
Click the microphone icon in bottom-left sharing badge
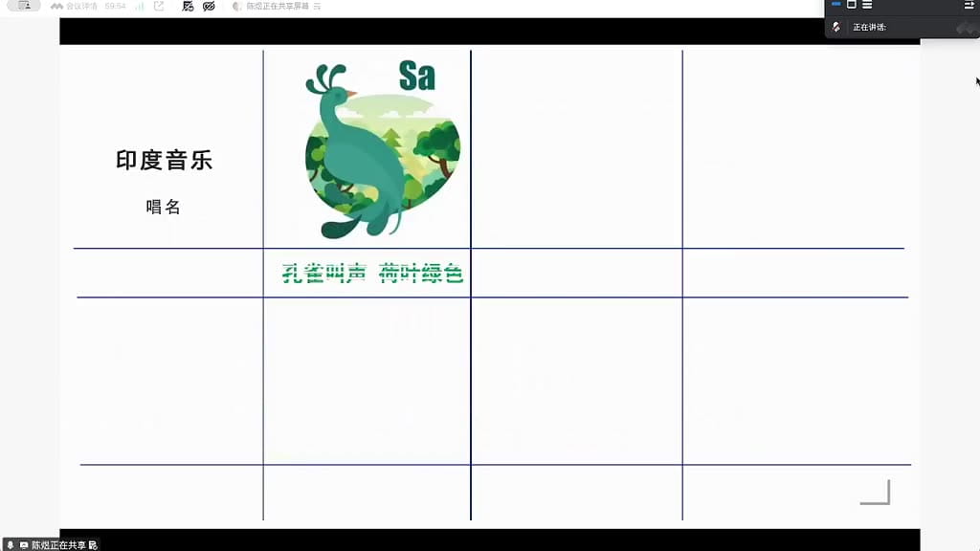[x=10, y=544]
